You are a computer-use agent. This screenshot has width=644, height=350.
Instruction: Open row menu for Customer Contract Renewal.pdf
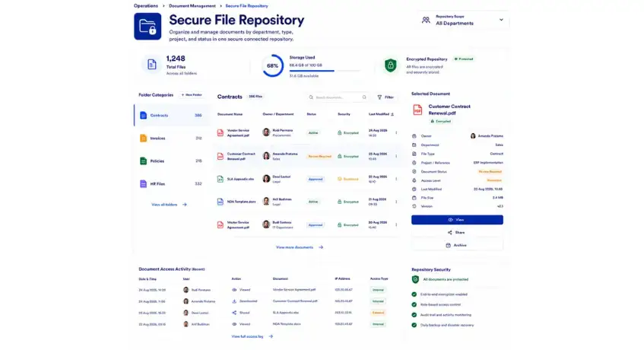(x=396, y=156)
